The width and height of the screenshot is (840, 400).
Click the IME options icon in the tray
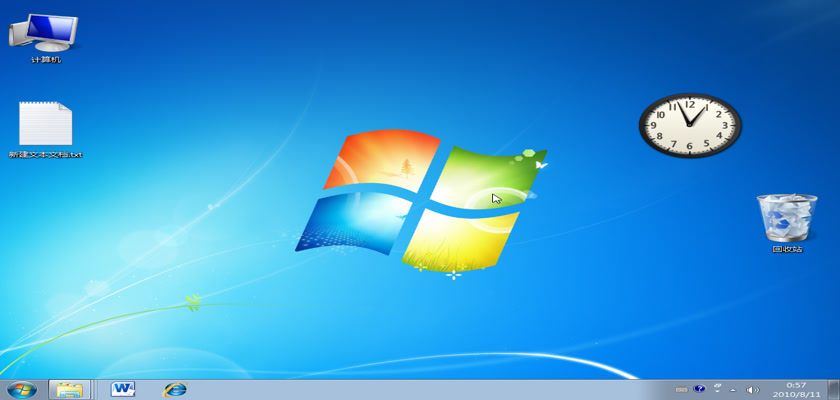point(717,389)
